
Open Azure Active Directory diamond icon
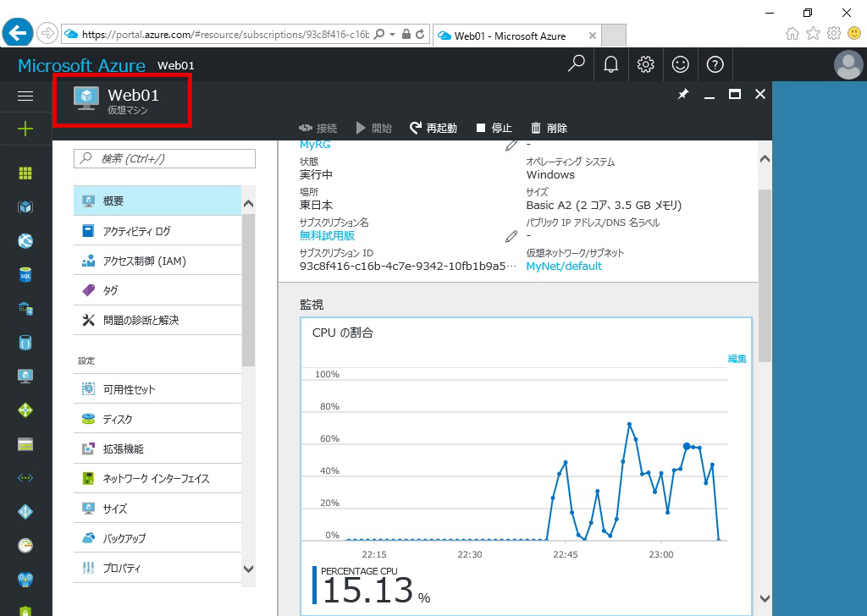click(25, 512)
